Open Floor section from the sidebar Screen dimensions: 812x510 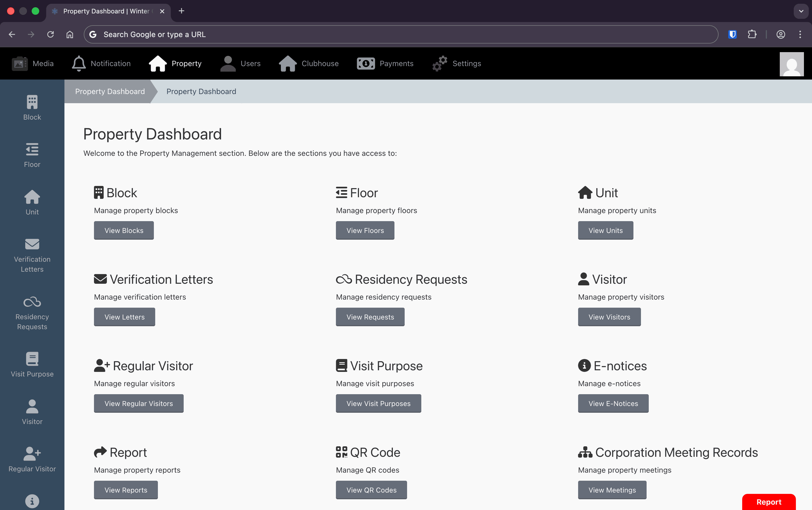(x=32, y=155)
